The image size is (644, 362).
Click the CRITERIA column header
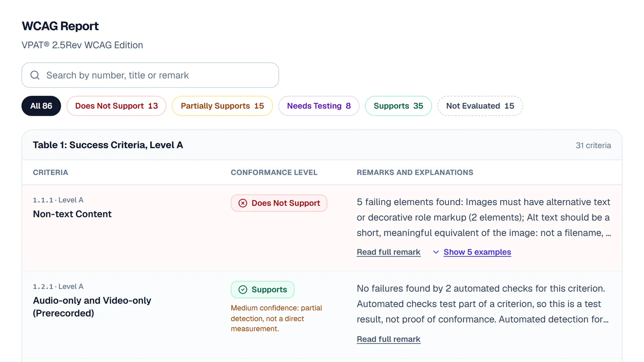click(50, 173)
